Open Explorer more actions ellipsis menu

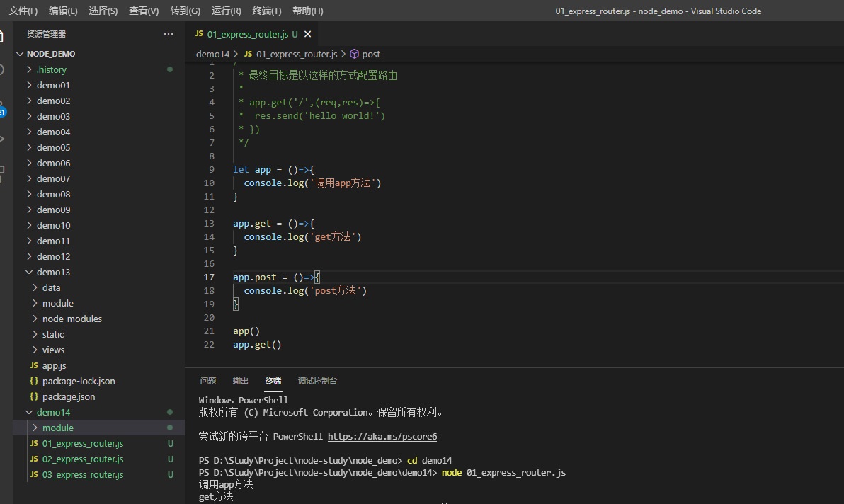pos(169,34)
